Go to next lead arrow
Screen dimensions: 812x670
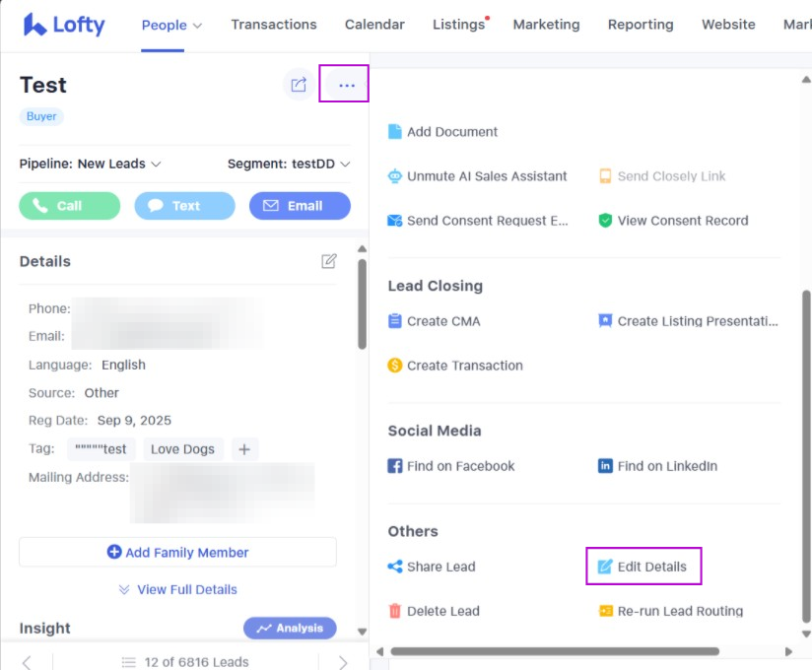[x=343, y=662]
